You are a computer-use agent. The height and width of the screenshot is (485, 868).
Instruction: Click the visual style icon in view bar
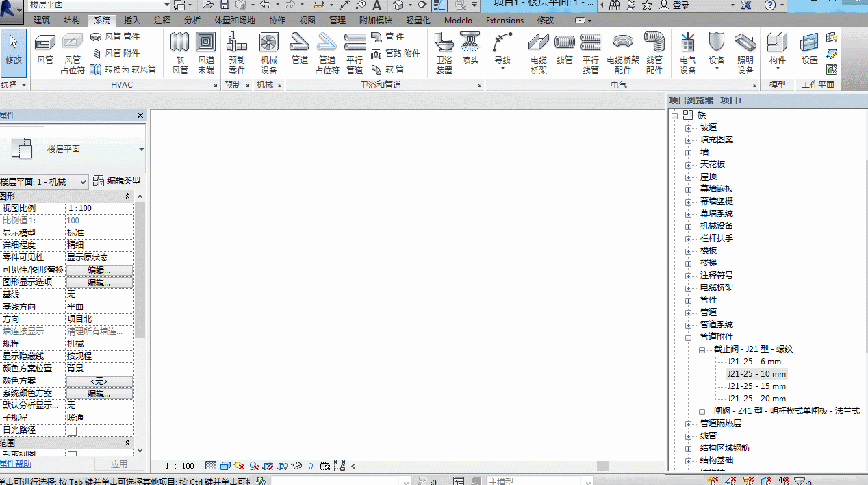(x=225, y=466)
